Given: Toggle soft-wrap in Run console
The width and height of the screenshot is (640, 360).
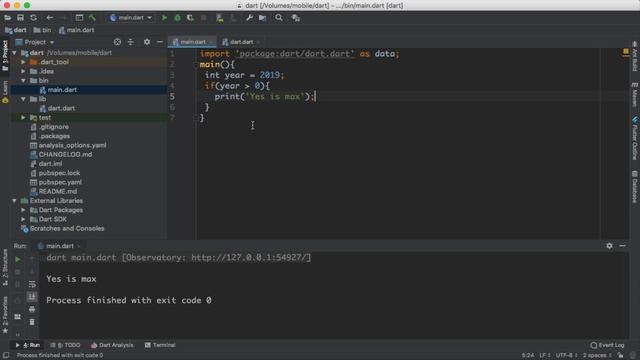Looking at the screenshot, I should tap(32, 284).
